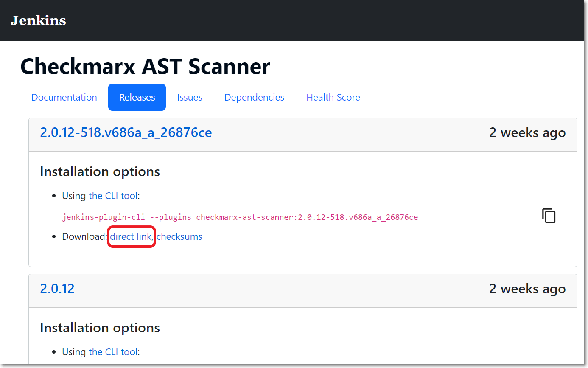588x368 pixels.
Task: Open the checksums link
Action: 179,236
